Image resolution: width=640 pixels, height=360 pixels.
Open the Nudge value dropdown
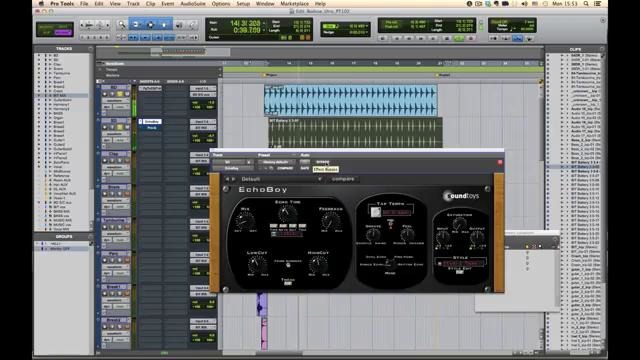pyautogui.click(x=367, y=32)
